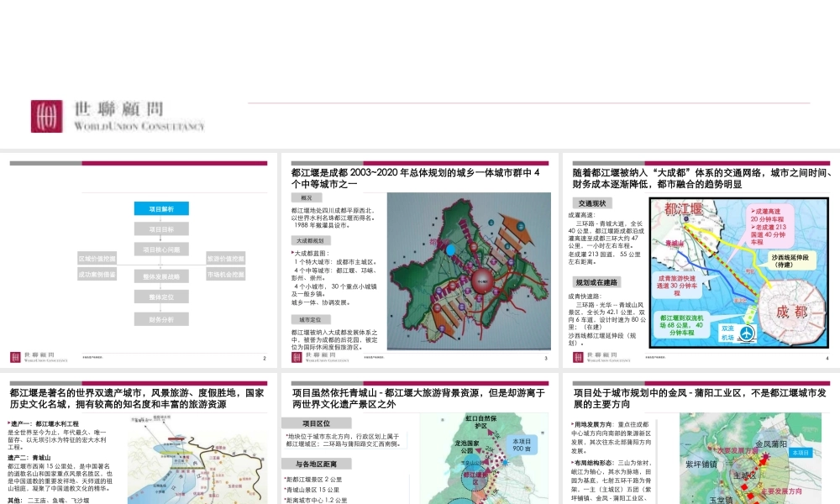The image size is (840, 504).
Task: Click the '金凤蒲阳' map label
Action: tap(771, 444)
